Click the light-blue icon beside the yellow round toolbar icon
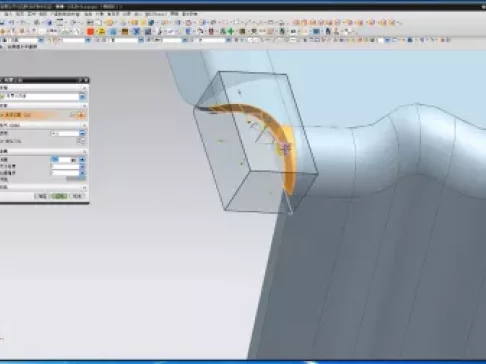The height and width of the screenshot is (364, 486). point(113,32)
